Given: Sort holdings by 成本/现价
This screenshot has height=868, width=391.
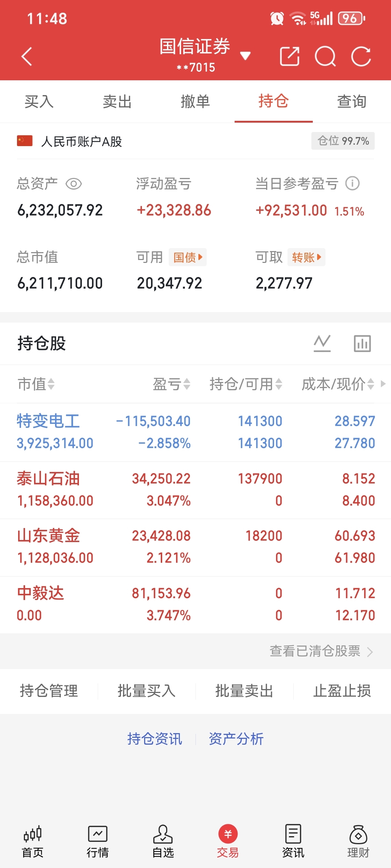Looking at the screenshot, I should 338,384.
